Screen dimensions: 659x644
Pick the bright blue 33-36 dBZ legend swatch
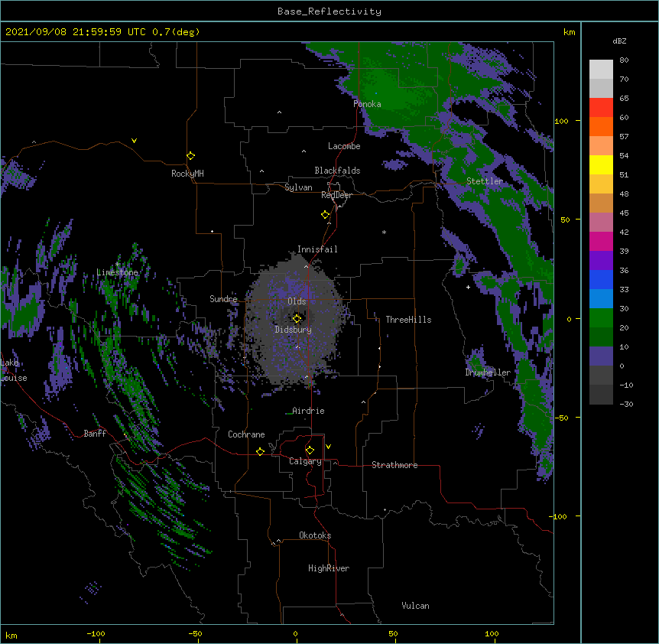coord(601,280)
